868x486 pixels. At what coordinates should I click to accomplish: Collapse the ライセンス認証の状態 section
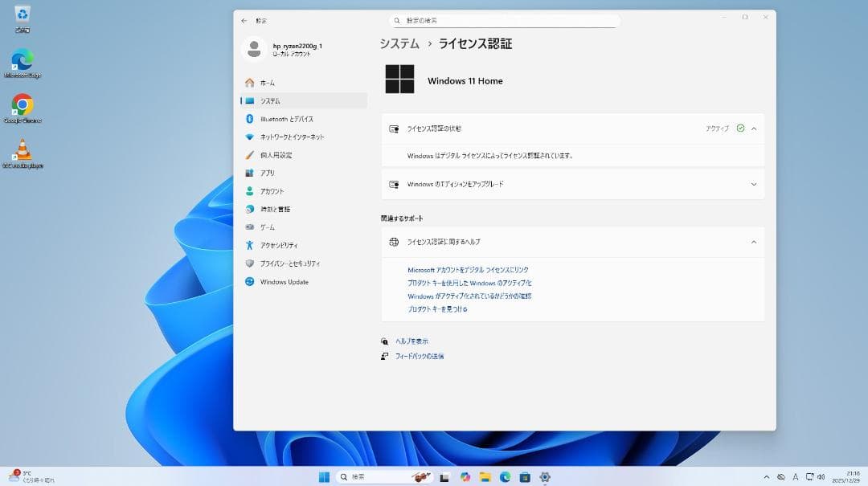tap(753, 128)
